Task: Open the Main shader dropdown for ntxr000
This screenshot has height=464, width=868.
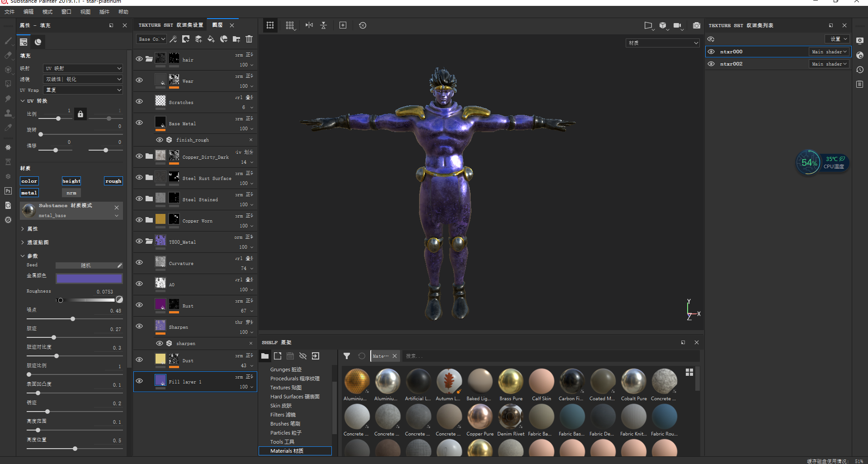Action: (x=829, y=52)
